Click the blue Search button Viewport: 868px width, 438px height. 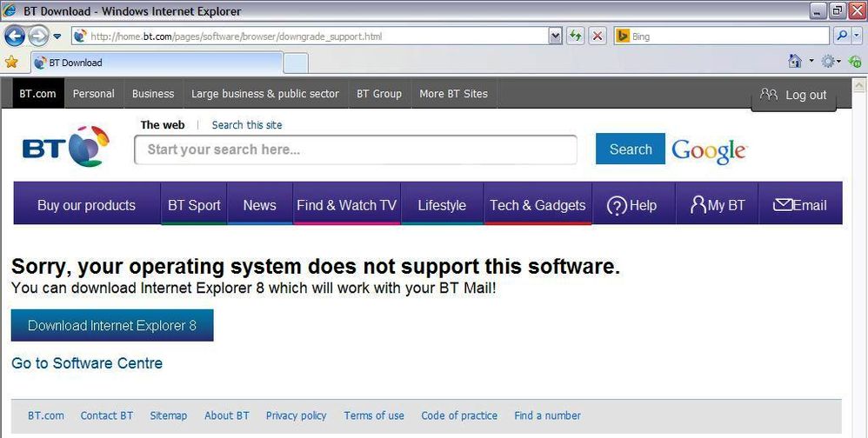tap(631, 149)
